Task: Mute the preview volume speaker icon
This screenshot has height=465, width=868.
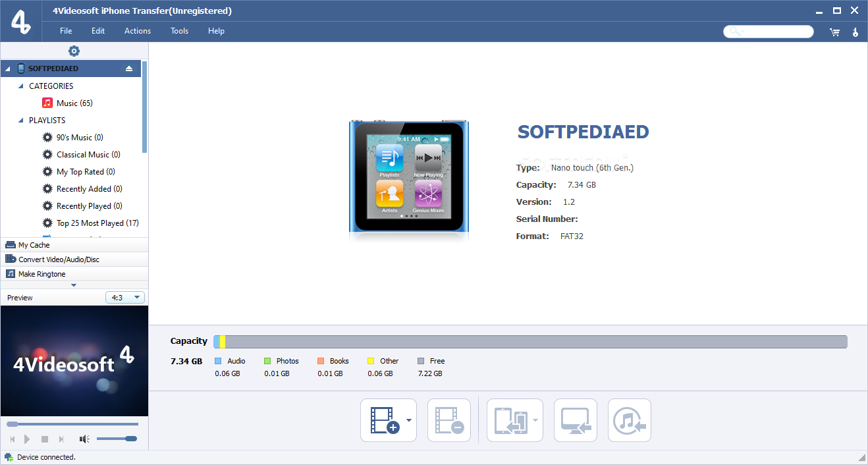Action: (84, 439)
